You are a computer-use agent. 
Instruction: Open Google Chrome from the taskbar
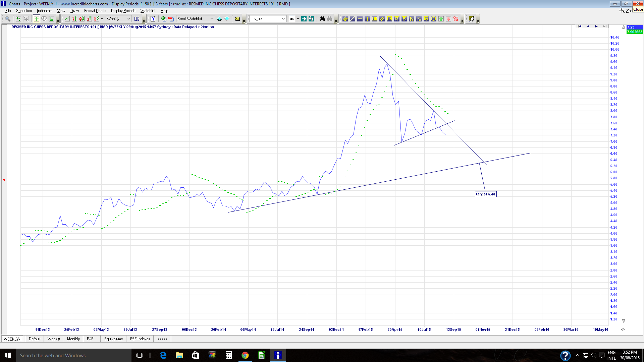[245, 355]
